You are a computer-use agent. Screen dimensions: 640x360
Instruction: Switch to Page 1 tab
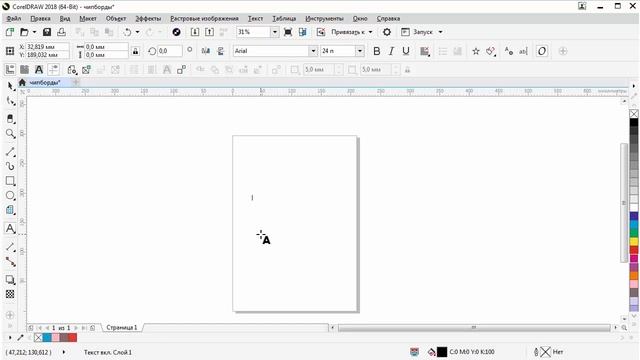point(122,327)
